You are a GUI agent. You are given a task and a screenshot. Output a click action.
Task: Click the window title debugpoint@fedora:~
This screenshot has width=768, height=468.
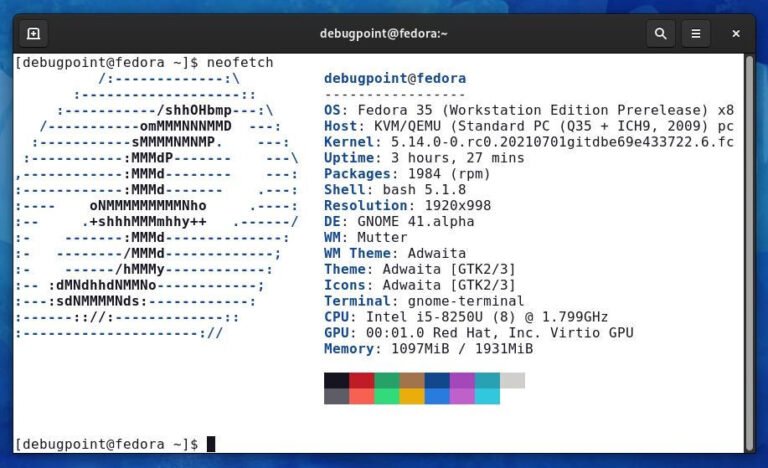384,33
